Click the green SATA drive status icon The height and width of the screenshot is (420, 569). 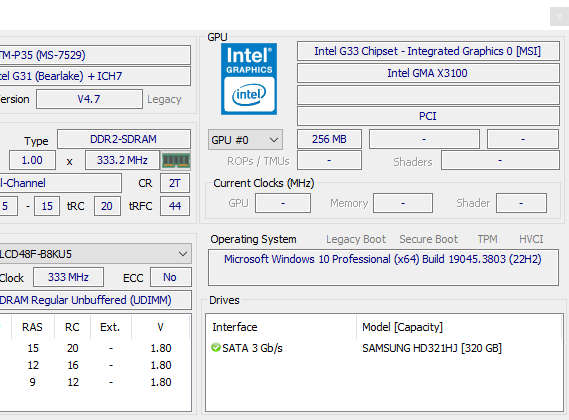[x=216, y=348]
